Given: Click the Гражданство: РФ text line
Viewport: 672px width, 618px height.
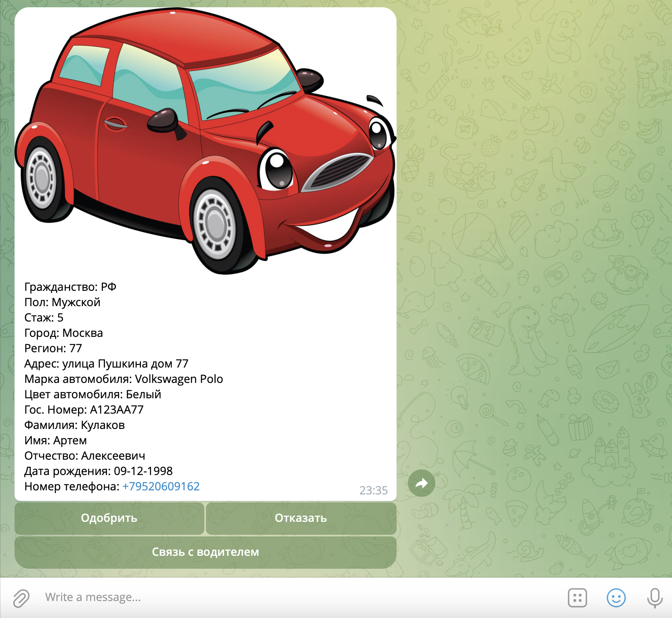Looking at the screenshot, I should (70, 287).
